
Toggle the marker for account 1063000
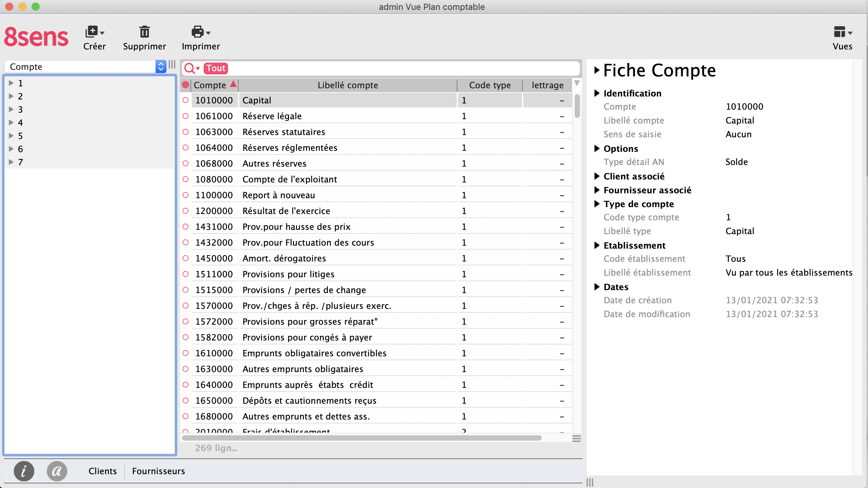[185, 132]
